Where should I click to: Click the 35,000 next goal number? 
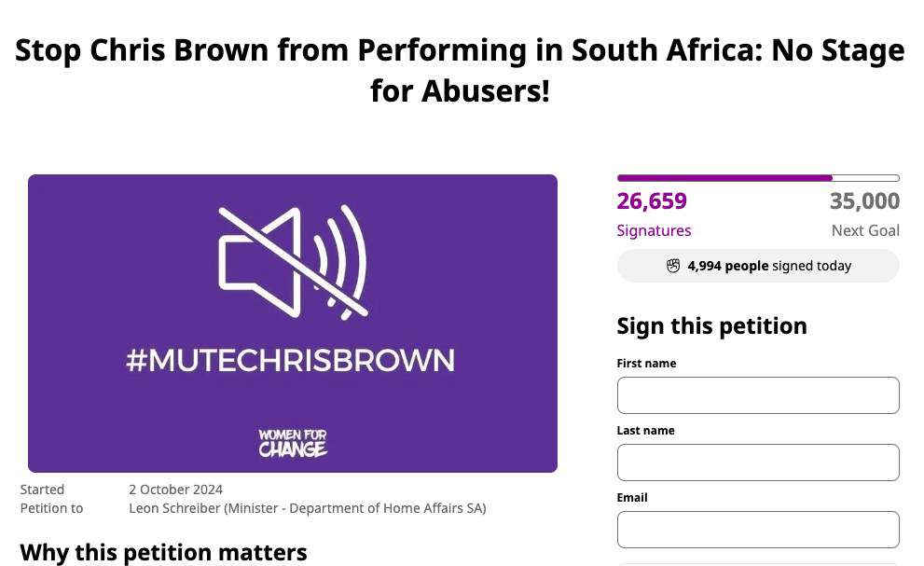pos(864,201)
